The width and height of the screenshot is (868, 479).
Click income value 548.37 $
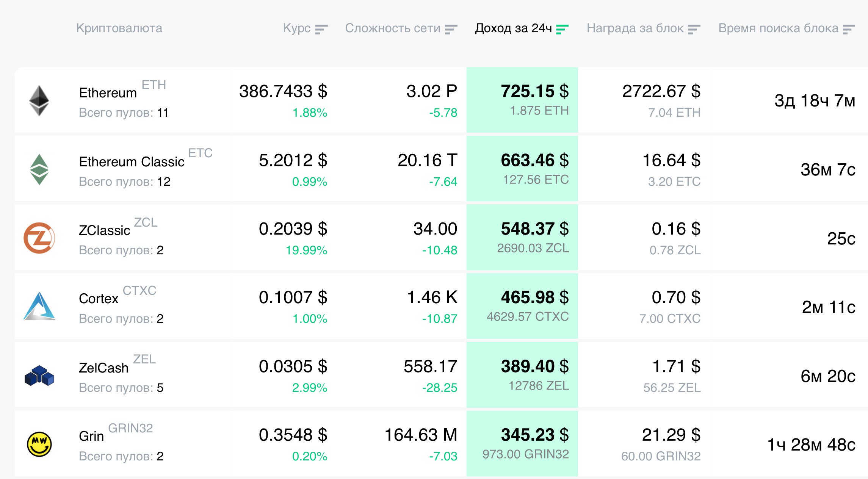(x=535, y=229)
